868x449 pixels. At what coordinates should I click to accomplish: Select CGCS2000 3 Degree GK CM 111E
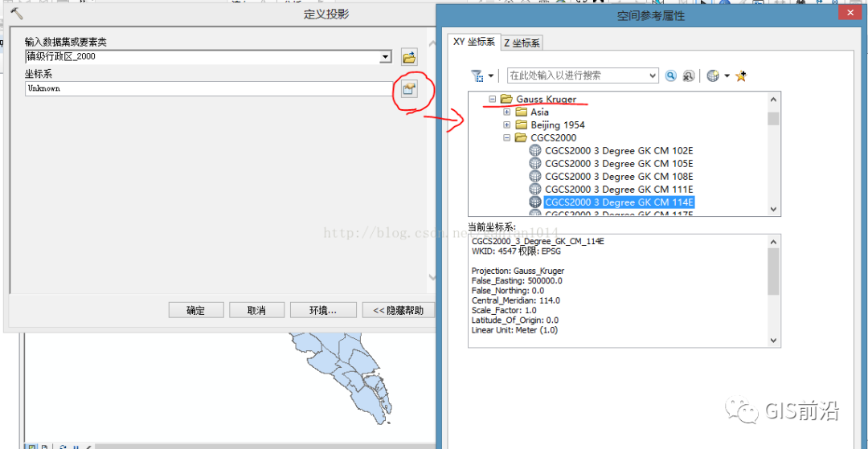(x=619, y=189)
